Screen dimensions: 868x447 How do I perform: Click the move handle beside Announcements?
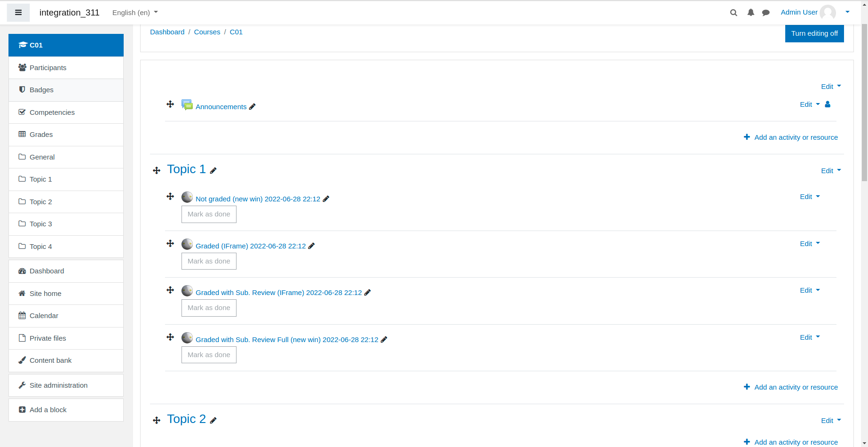tap(170, 104)
